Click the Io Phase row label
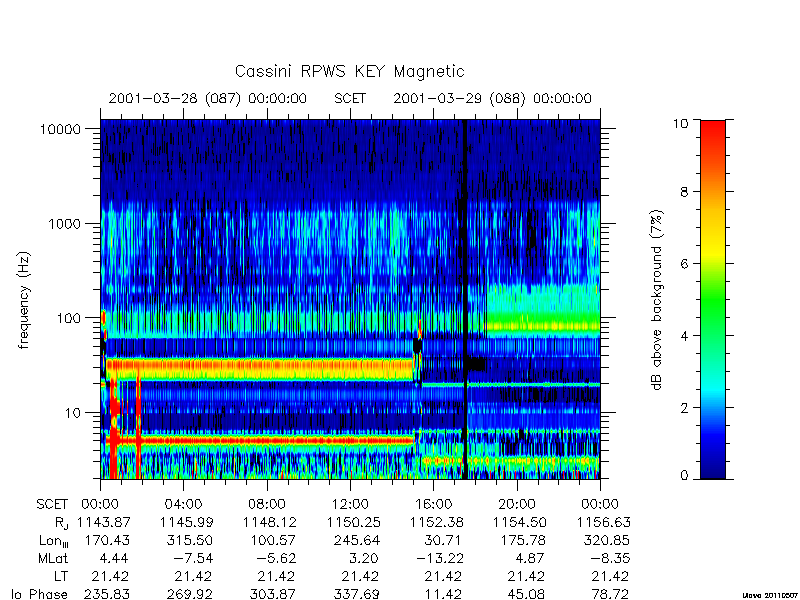This screenshot has width=800, height=600. (x=41, y=594)
